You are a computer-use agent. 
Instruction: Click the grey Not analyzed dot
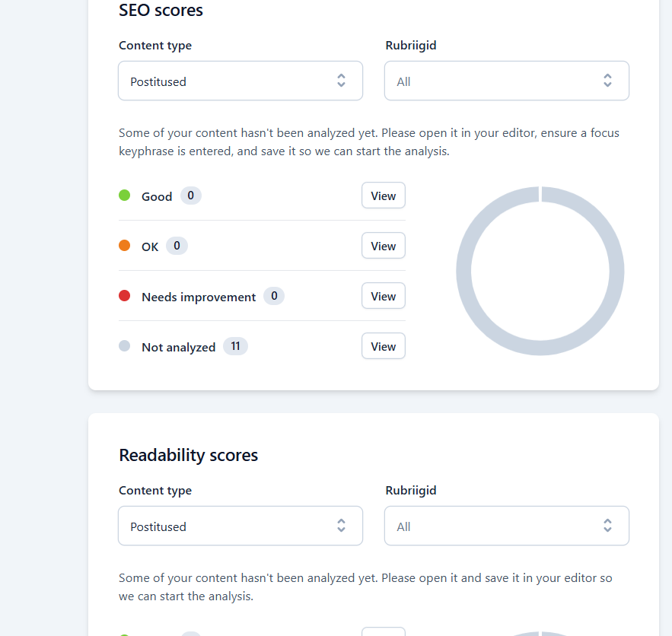coord(125,346)
